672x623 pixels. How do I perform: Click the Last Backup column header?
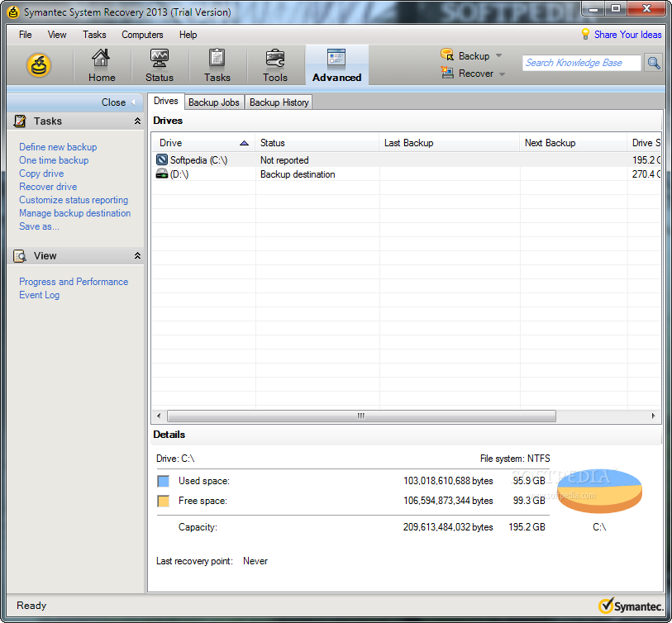(x=449, y=143)
